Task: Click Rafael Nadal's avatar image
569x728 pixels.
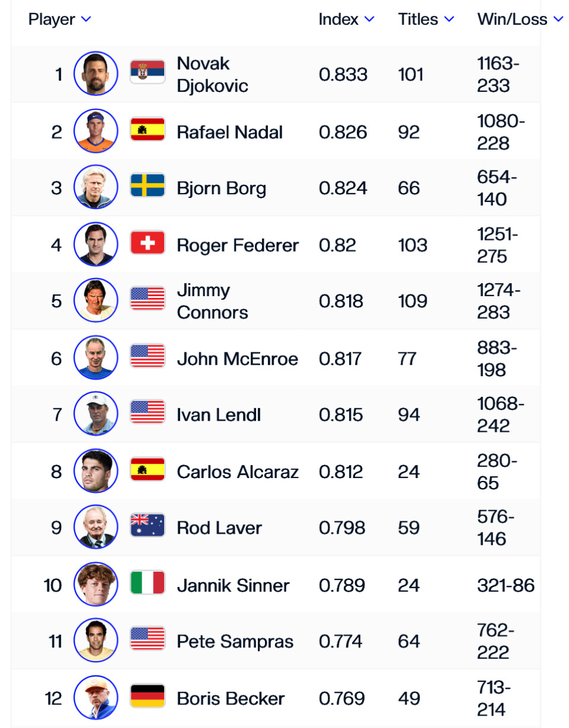Action: [x=95, y=131]
